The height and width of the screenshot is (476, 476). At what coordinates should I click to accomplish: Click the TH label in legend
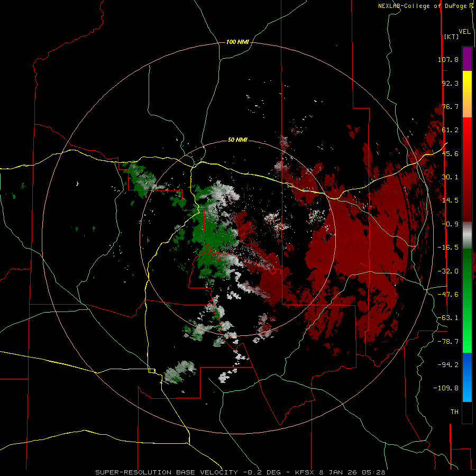454,412
